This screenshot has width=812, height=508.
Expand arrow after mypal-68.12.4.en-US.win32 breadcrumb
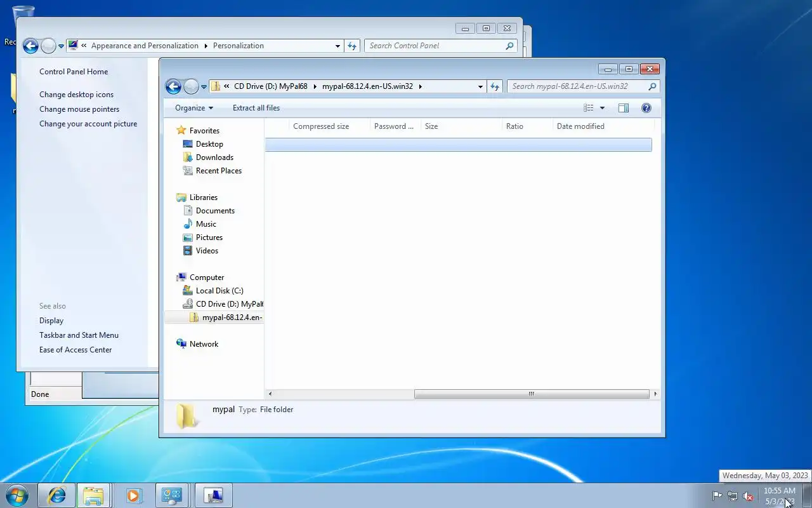click(x=420, y=86)
